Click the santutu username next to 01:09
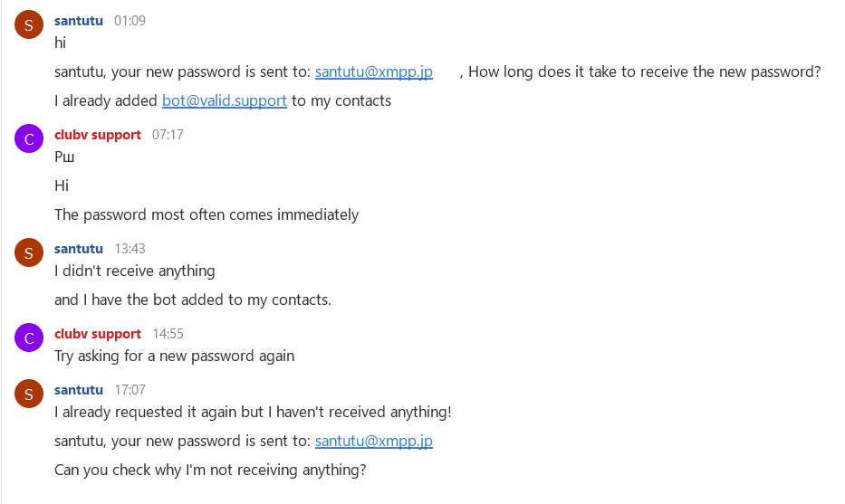Viewport: 845px width, 504px height. [x=79, y=20]
